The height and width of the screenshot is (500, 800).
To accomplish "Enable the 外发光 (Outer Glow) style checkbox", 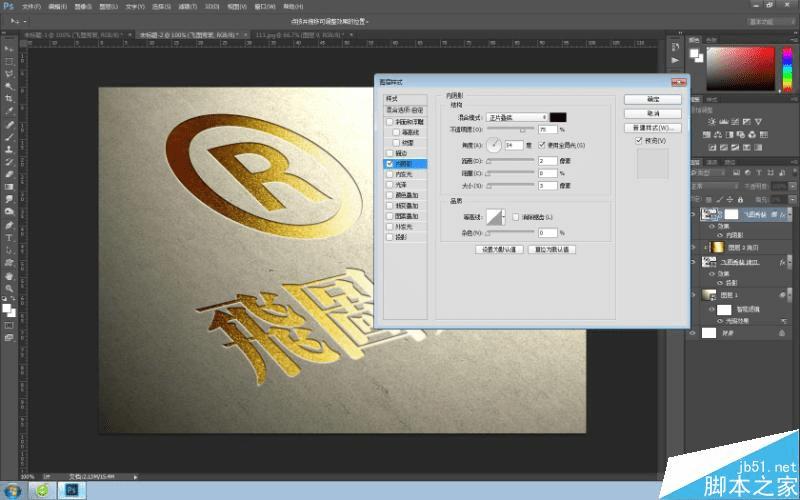I will 389,227.
